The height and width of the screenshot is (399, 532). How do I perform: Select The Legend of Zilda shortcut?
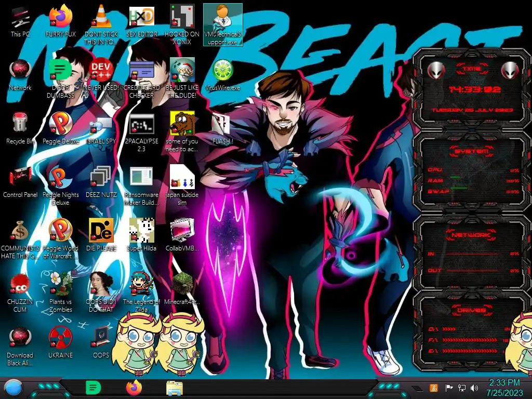coord(141,293)
